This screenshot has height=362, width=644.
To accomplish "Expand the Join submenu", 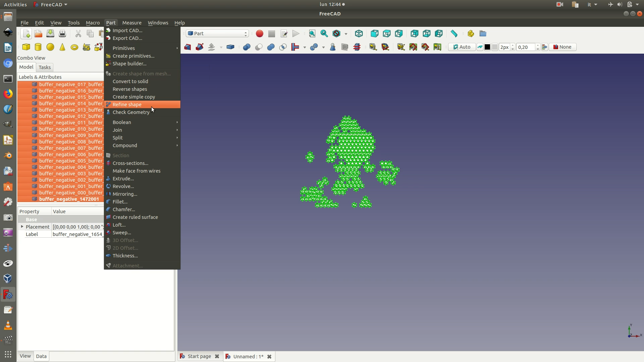I will pyautogui.click(x=142, y=130).
